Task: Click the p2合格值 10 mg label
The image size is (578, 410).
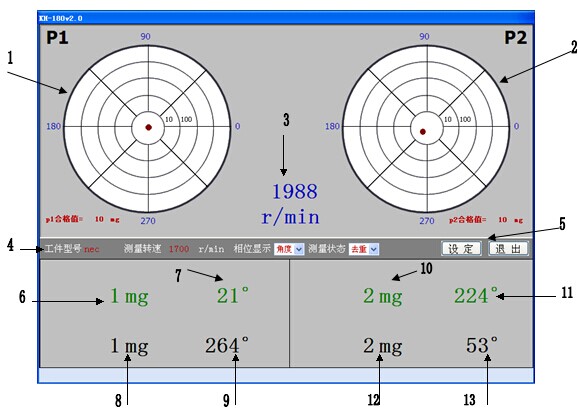Action: coord(486,220)
